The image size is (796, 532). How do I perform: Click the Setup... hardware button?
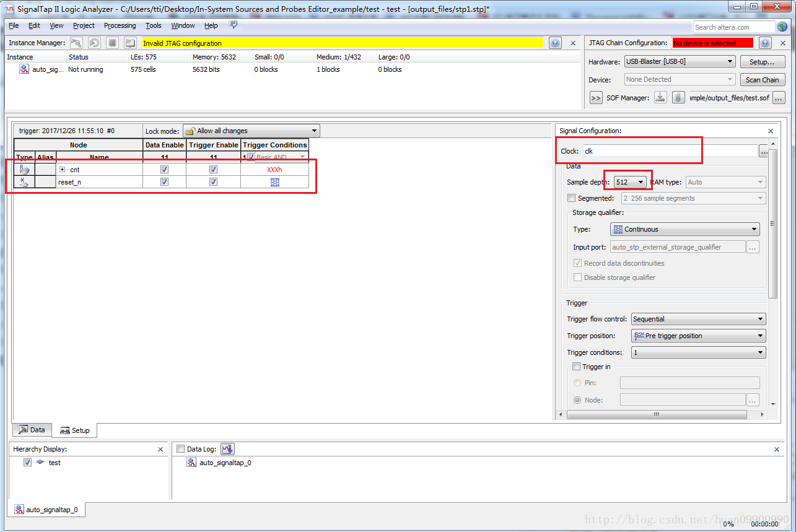[x=762, y=62]
